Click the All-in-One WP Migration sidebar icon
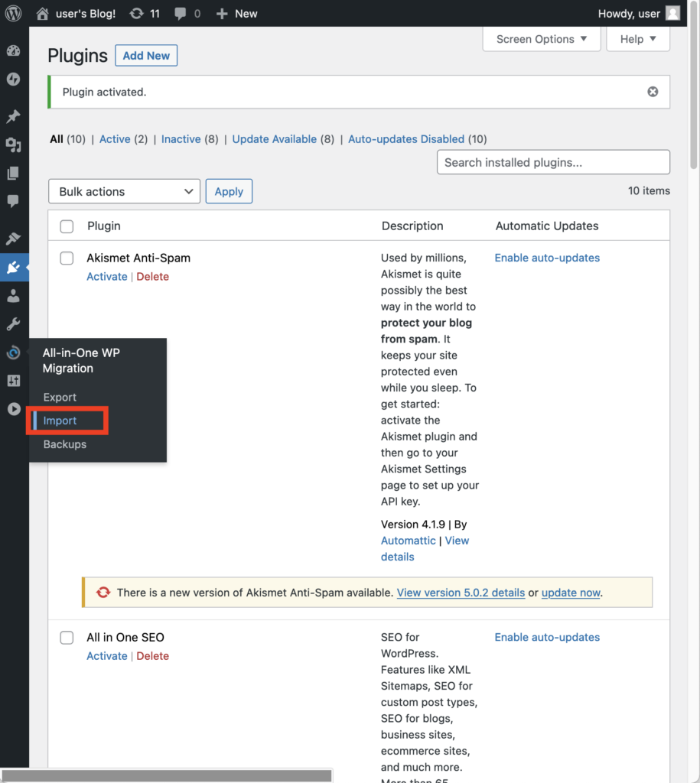700x783 pixels. 14,353
